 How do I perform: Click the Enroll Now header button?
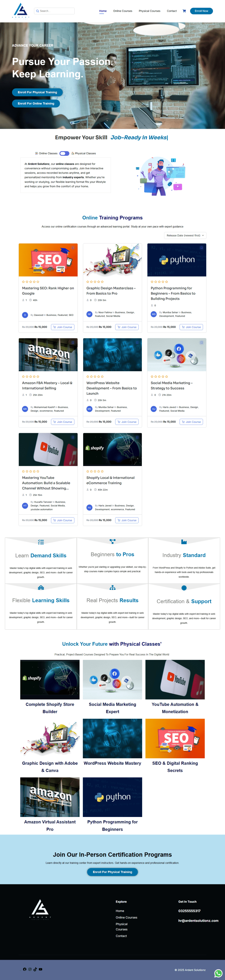[x=201, y=11]
